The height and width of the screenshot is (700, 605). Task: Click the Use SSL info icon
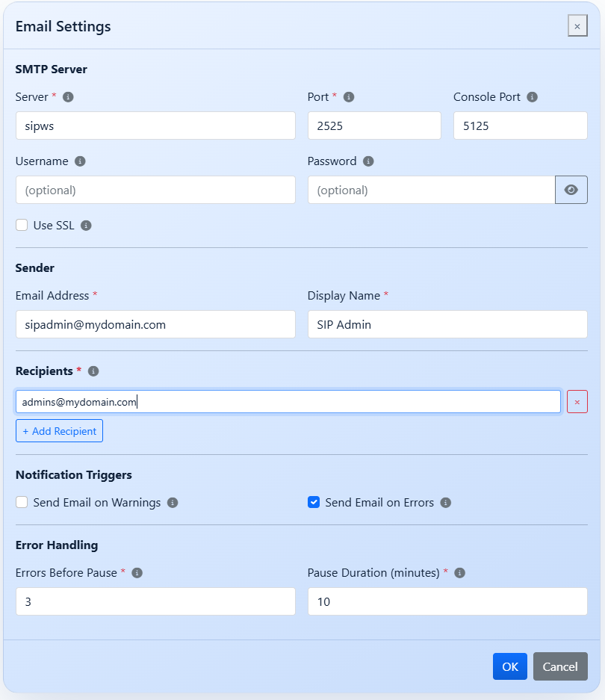[86, 226]
